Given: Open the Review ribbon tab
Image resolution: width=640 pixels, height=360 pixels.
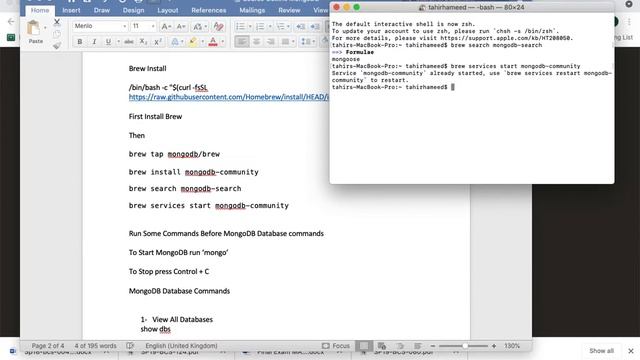Looking at the screenshot, I should (x=289, y=10).
